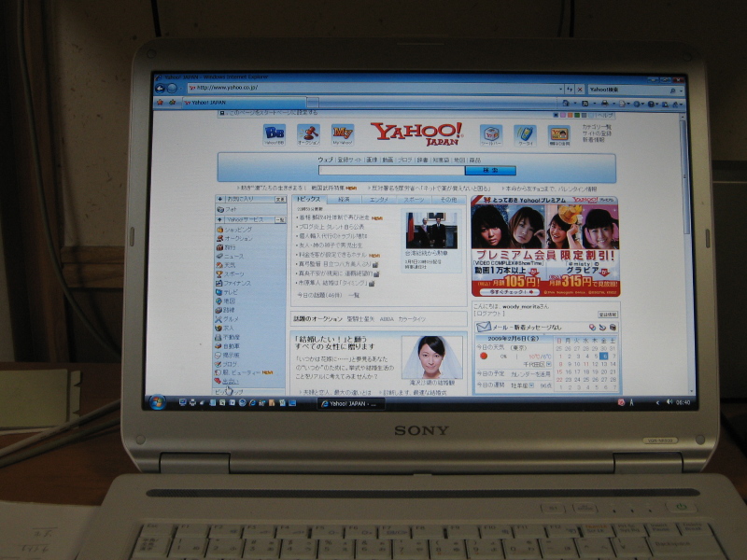Open the search provider dropdown arrow
This screenshot has width=747, height=560.
click(681, 91)
